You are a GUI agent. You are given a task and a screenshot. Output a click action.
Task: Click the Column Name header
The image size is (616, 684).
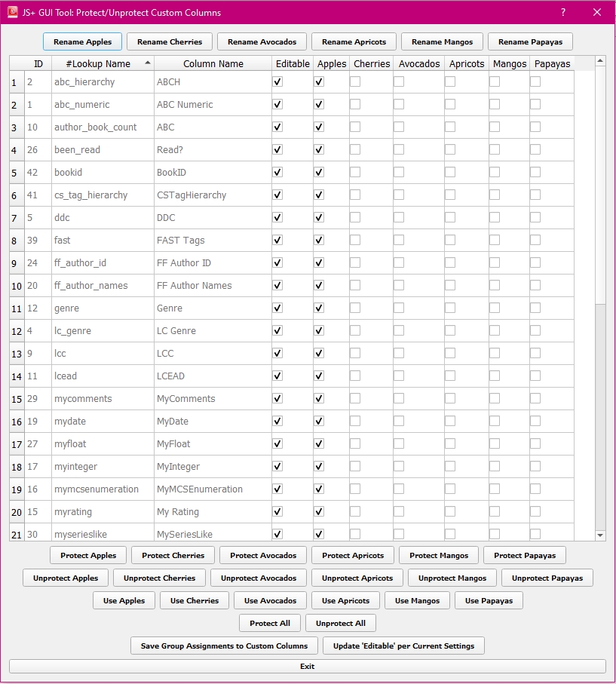click(213, 63)
